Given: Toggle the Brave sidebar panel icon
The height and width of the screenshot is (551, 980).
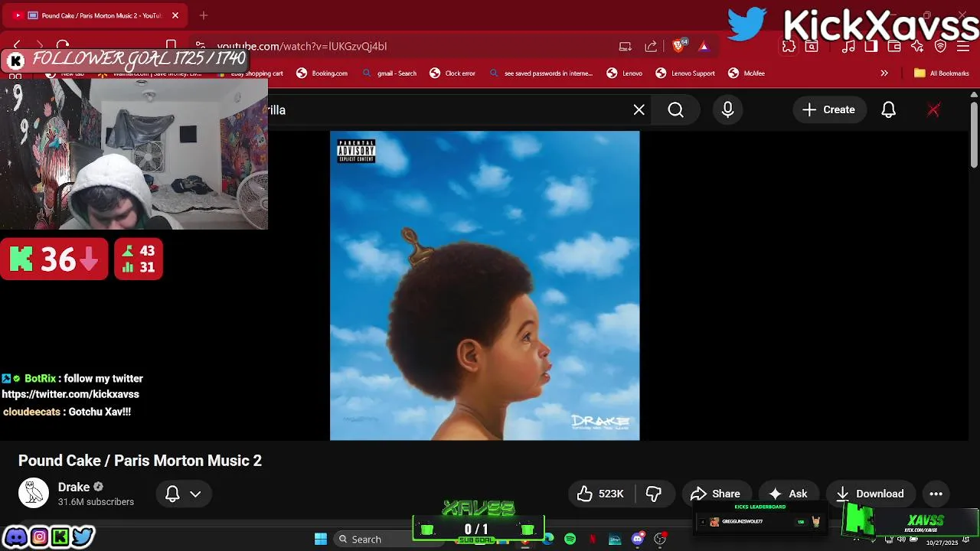Looking at the screenshot, I should click(871, 46).
